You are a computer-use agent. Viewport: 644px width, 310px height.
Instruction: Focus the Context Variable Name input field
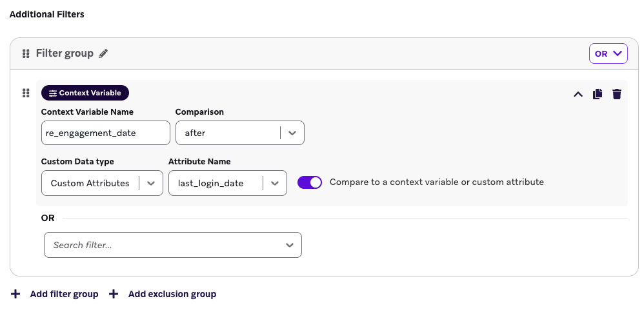(105, 133)
